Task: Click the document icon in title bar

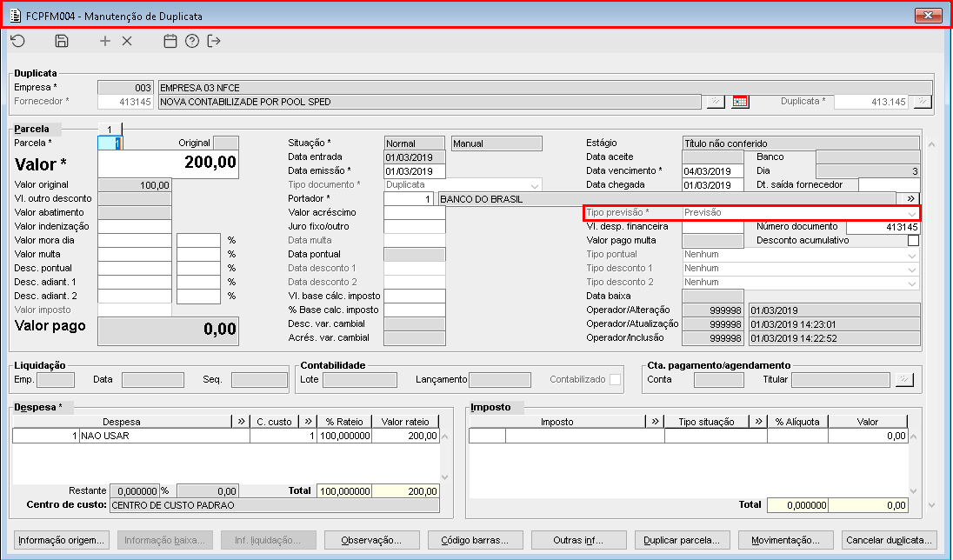Action: 16,16
